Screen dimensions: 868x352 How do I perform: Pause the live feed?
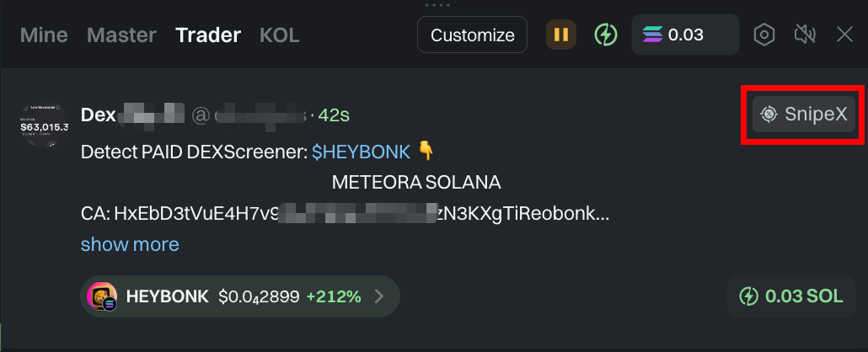561,35
